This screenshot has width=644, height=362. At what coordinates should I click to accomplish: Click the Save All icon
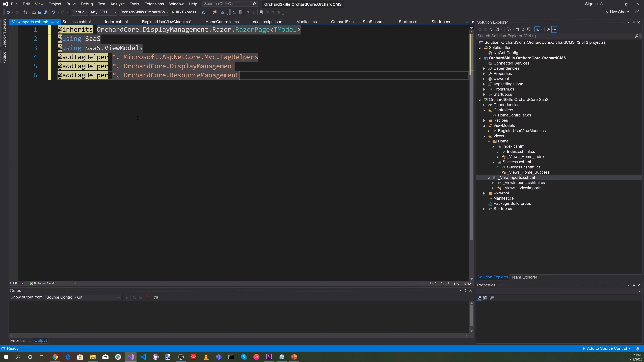tap(45, 12)
